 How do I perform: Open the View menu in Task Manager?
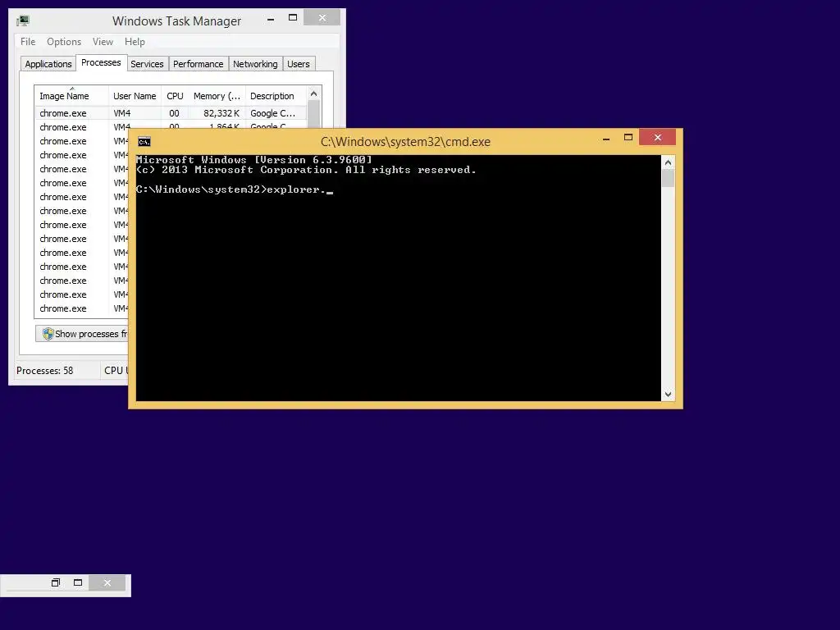click(x=103, y=42)
